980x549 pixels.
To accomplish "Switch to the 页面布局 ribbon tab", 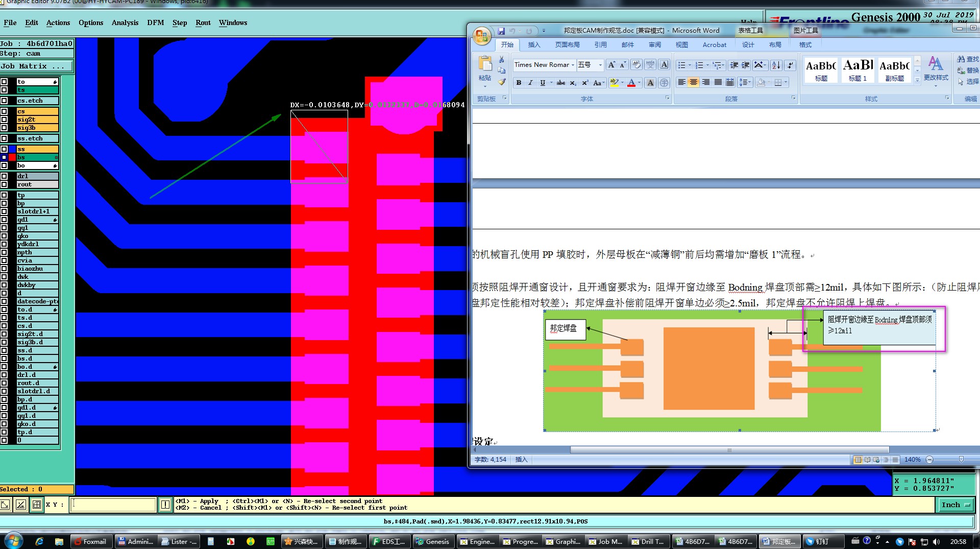I will click(567, 45).
